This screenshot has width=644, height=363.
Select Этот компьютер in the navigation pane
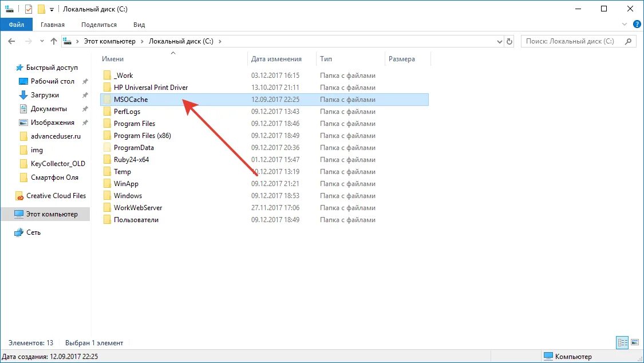(x=52, y=214)
